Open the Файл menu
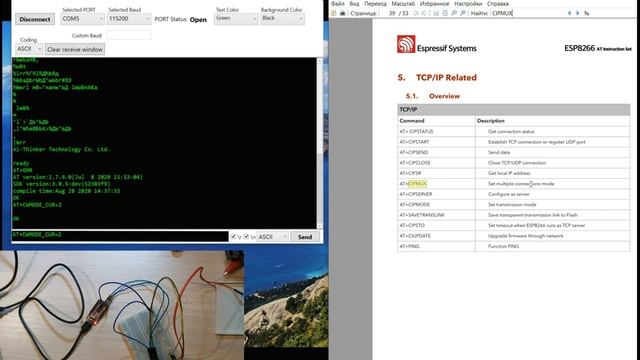Image resolution: width=640 pixels, height=360 pixels. (338, 4)
